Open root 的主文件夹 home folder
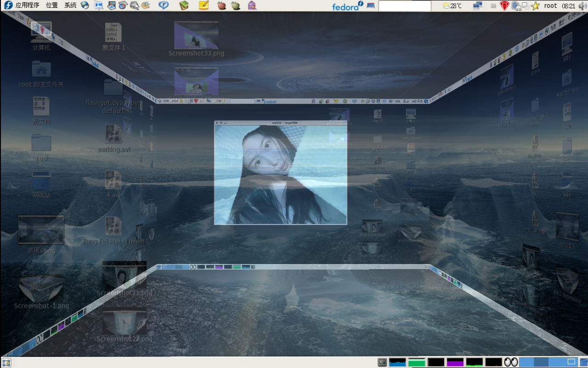The height and width of the screenshot is (368, 588). (x=41, y=74)
